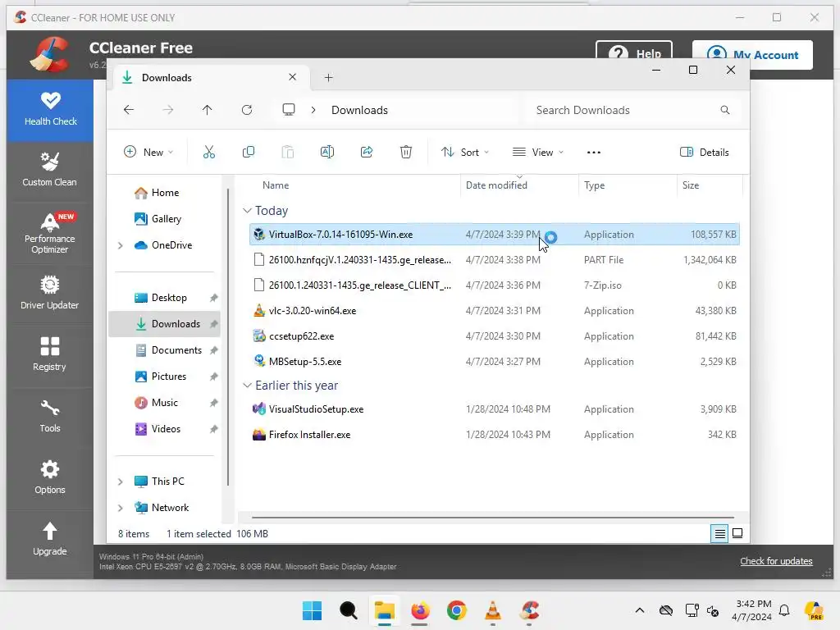Click chevron after PC icon in address bar
Screen dimensions: 840x630
[x=313, y=110]
